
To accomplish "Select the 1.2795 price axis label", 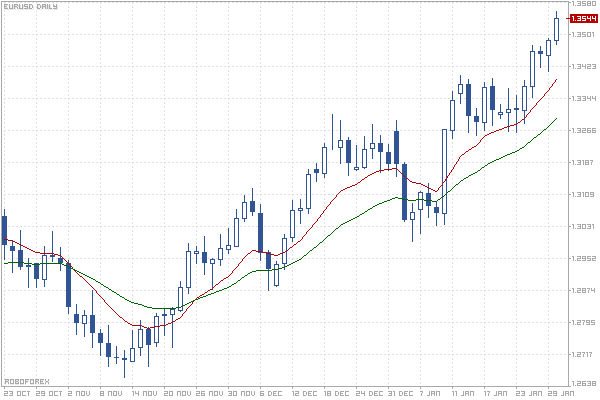I will pos(584,322).
